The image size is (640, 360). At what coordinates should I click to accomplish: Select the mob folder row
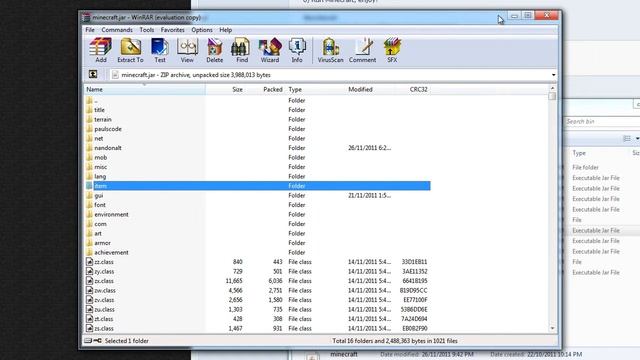click(258, 157)
